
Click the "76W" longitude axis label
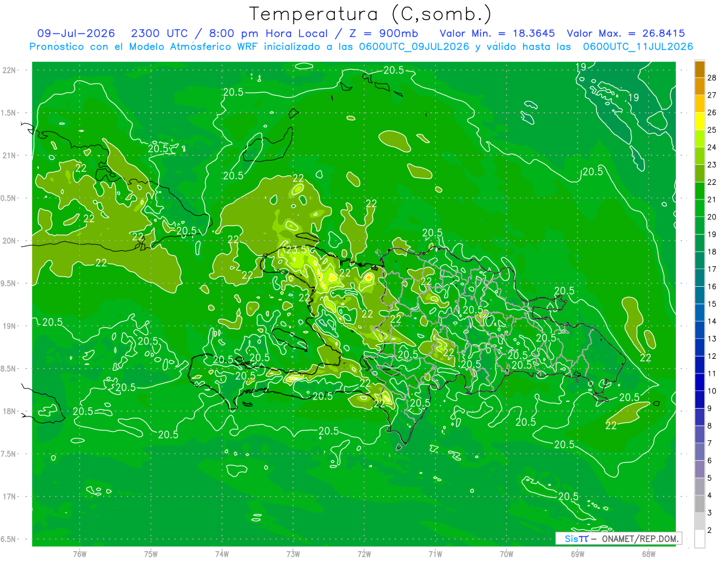(x=79, y=554)
